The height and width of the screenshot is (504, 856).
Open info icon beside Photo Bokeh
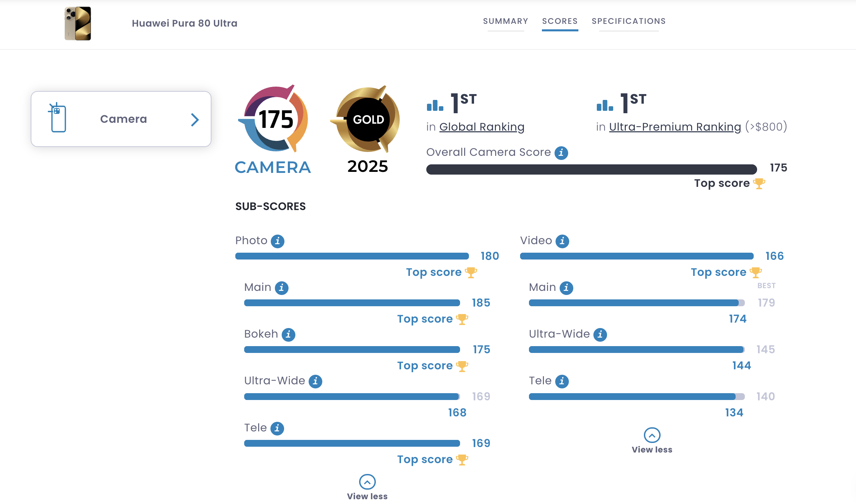point(288,335)
